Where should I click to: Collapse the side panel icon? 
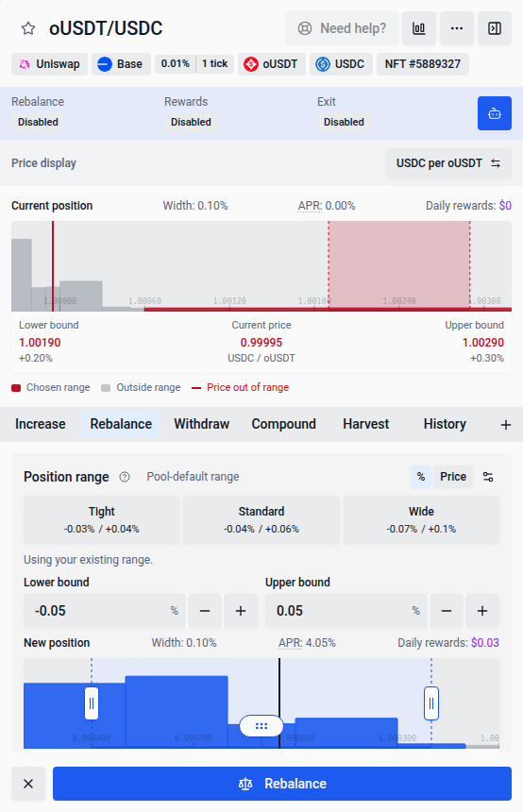pyautogui.click(x=495, y=28)
